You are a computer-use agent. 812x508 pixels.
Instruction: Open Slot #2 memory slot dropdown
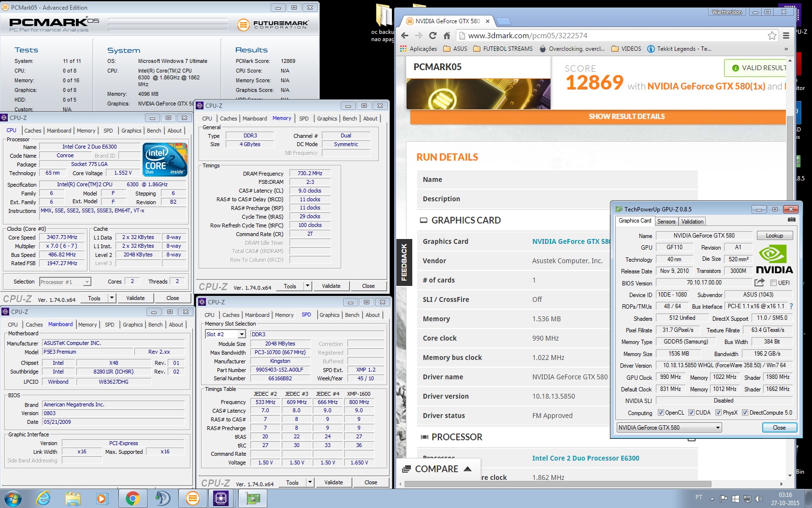click(x=225, y=334)
